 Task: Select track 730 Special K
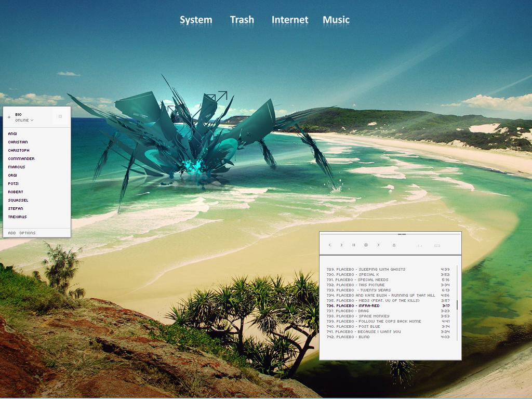pos(388,274)
